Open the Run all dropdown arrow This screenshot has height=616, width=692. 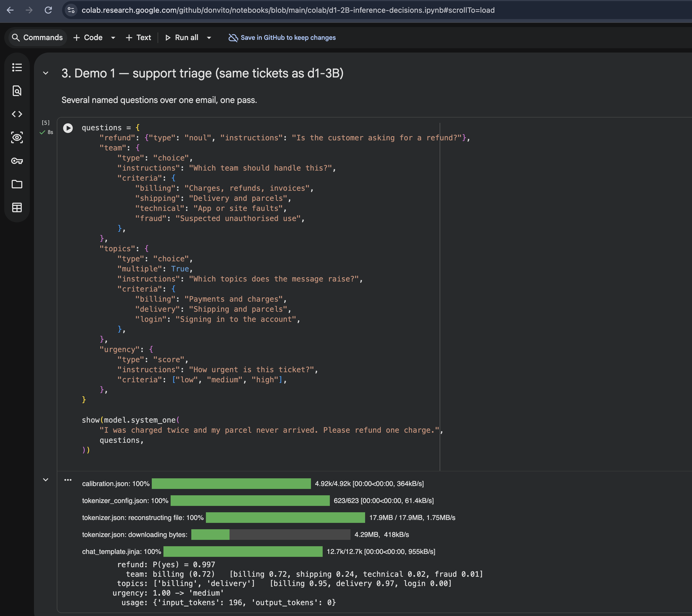[209, 38]
